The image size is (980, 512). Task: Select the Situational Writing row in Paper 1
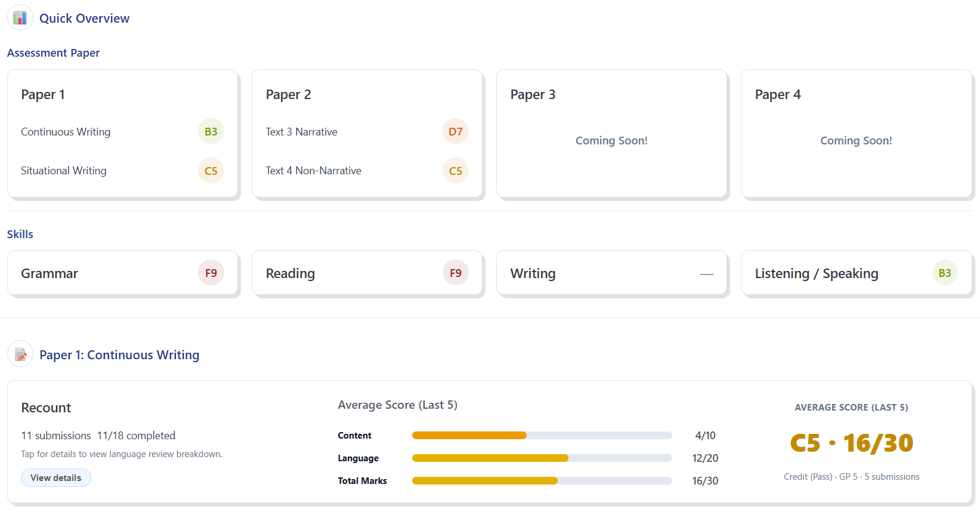pyautogui.click(x=122, y=171)
